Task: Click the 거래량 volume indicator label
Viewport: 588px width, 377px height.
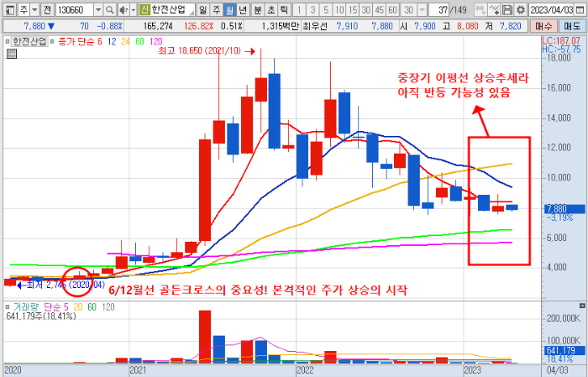Action: tap(26, 307)
